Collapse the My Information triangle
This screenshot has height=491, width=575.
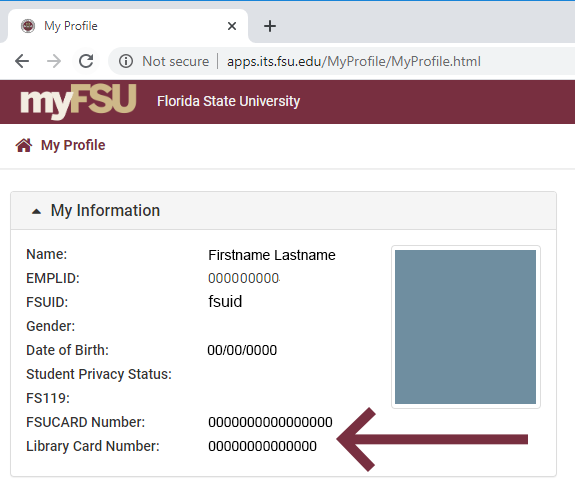pos(36,211)
